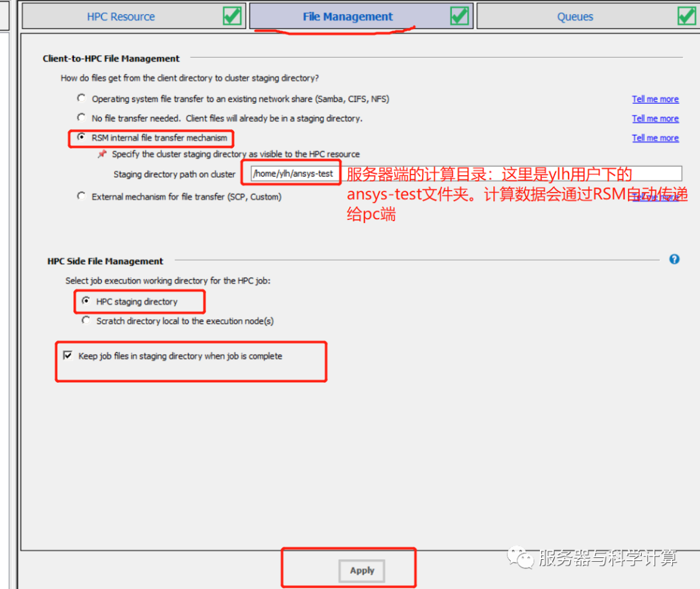
Task: Click into Staging directory path on cluster field
Action: point(466,173)
